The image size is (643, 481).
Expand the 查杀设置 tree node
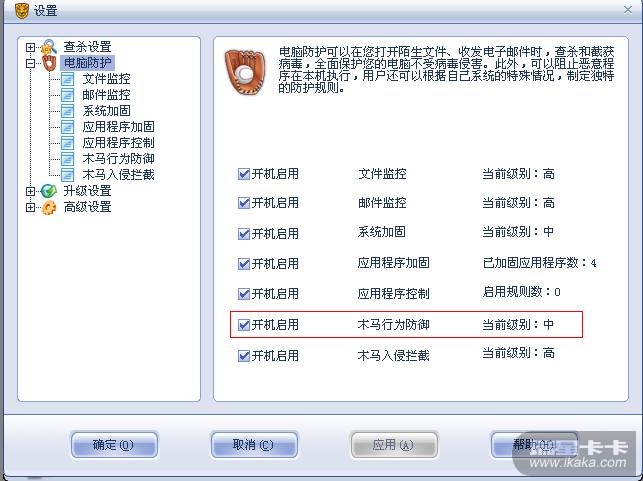pyautogui.click(x=30, y=47)
